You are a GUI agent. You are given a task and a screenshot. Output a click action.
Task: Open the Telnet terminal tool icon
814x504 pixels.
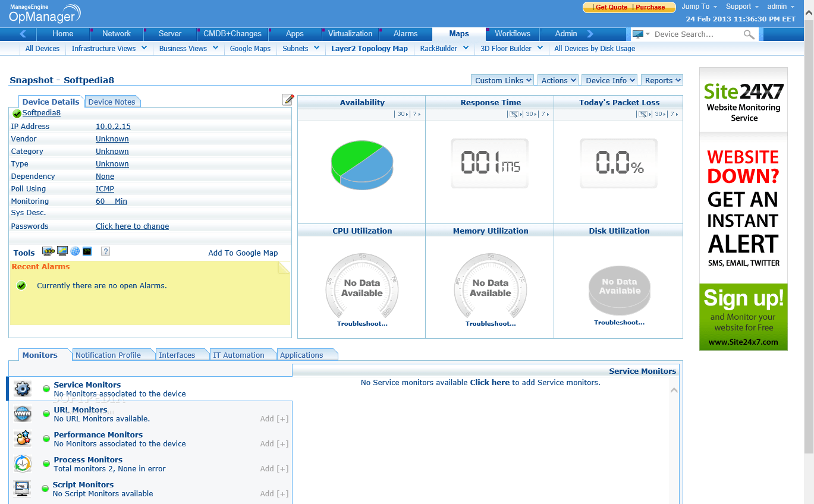pyautogui.click(x=87, y=251)
